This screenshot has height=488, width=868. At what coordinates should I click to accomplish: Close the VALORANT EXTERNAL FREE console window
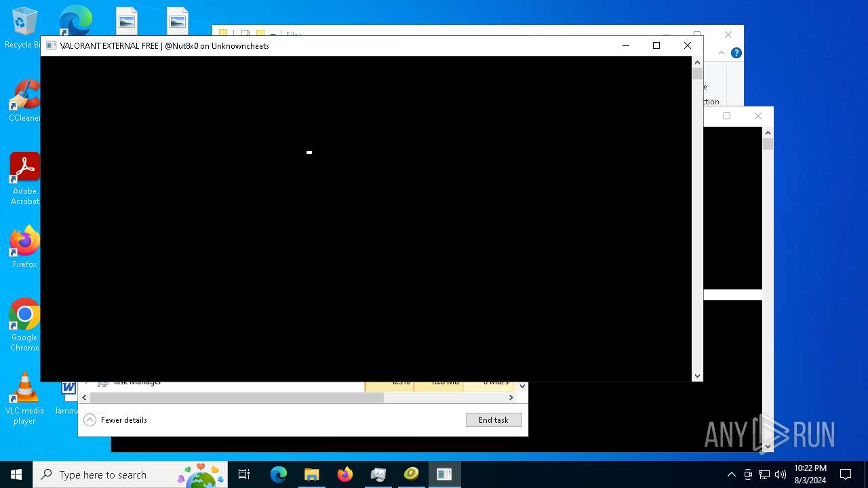click(x=688, y=45)
